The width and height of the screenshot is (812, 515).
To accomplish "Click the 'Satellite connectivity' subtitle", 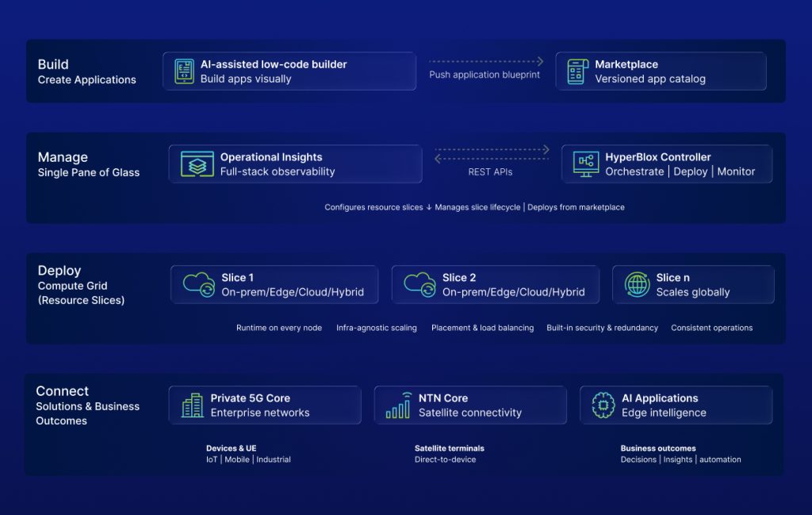I will pyautogui.click(x=470, y=413).
